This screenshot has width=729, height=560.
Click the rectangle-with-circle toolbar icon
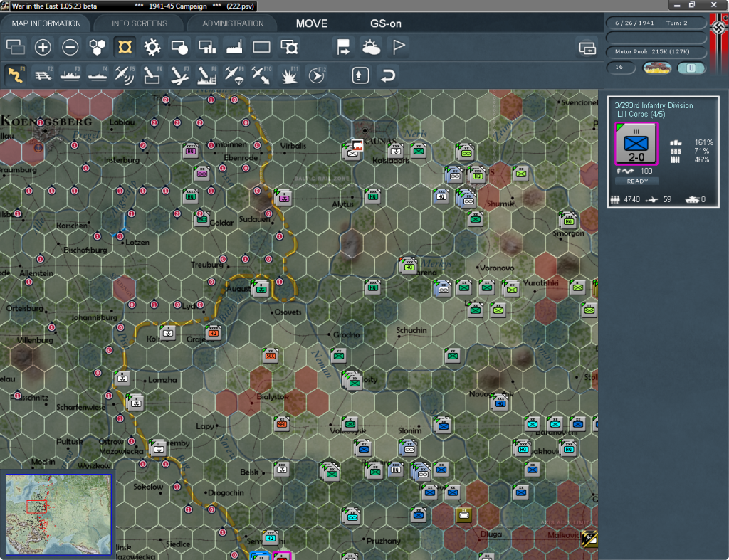179,47
